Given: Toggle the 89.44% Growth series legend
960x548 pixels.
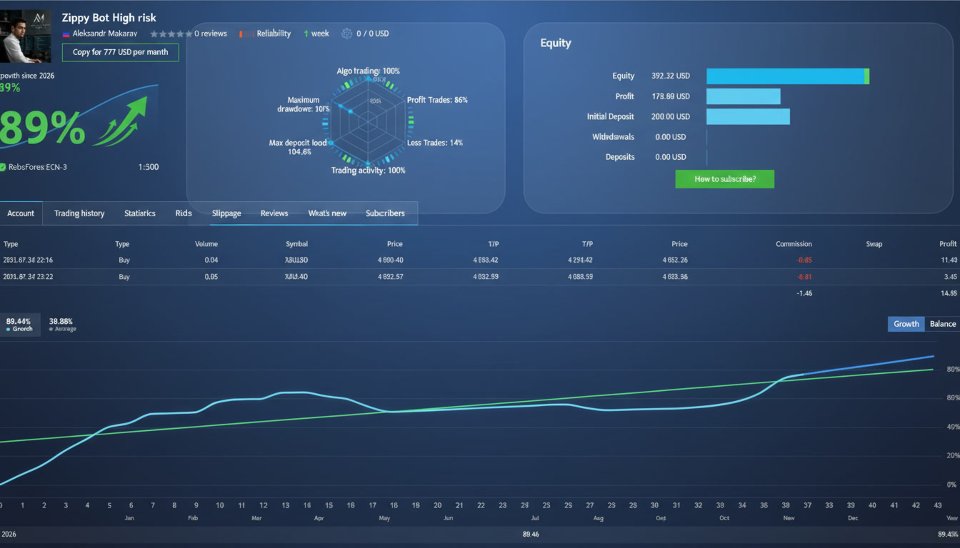Looking at the screenshot, I should pyautogui.click(x=19, y=325).
